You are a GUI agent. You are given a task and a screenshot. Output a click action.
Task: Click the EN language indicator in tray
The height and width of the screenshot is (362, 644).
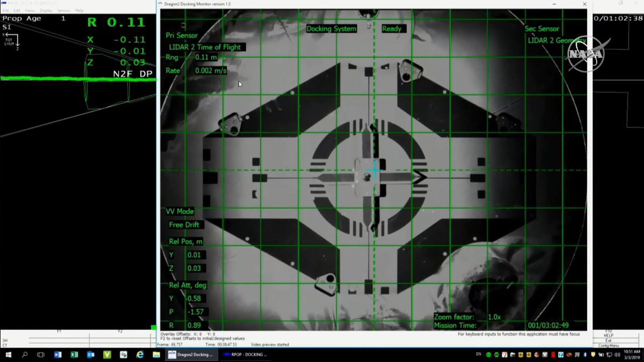(478, 354)
